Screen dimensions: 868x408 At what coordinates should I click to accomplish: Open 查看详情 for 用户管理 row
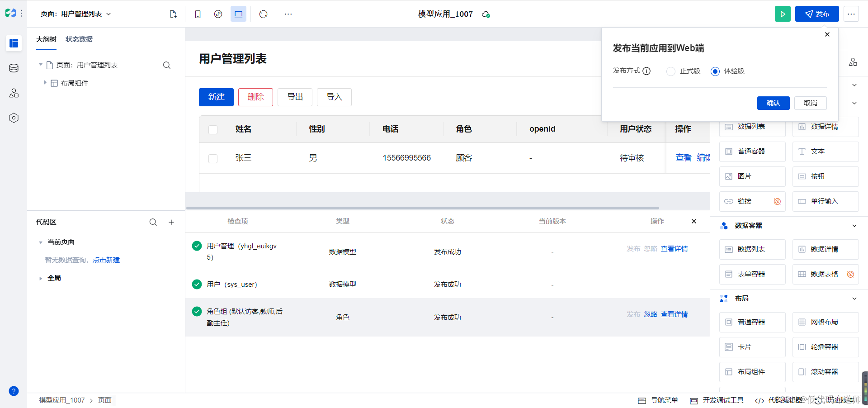click(x=674, y=249)
